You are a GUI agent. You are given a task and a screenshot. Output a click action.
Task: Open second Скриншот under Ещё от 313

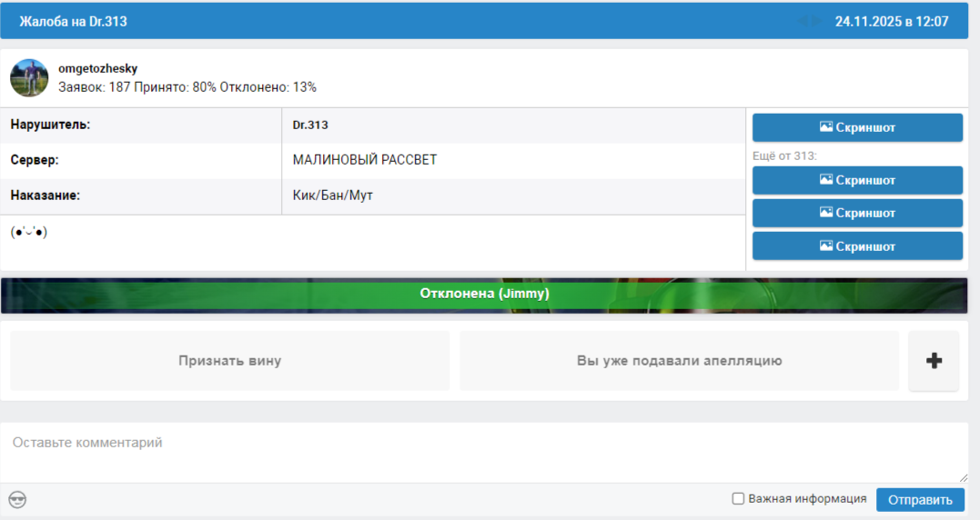pyautogui.click(x=857, y=213)
